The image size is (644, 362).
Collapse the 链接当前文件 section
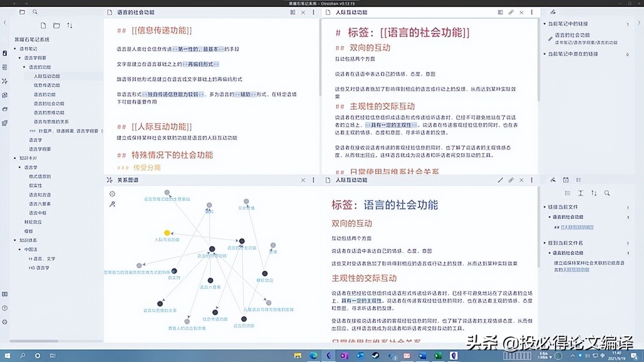(545, 206)
